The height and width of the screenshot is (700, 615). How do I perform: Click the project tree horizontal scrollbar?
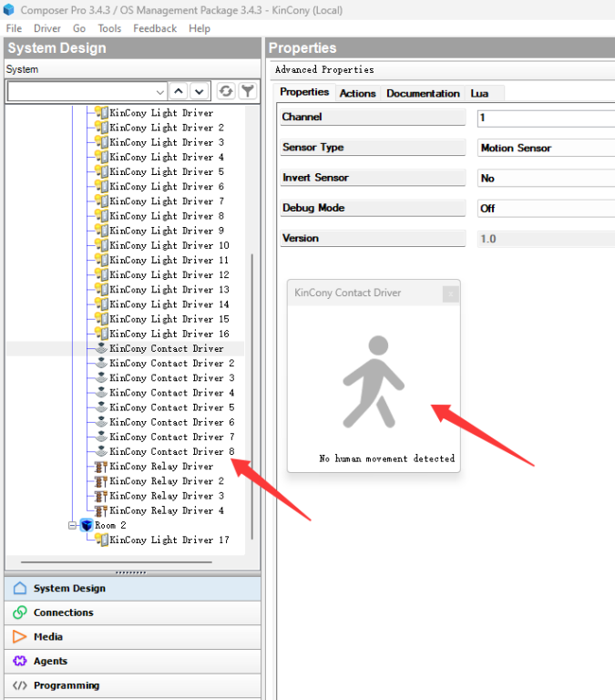(x=116, y=562)
